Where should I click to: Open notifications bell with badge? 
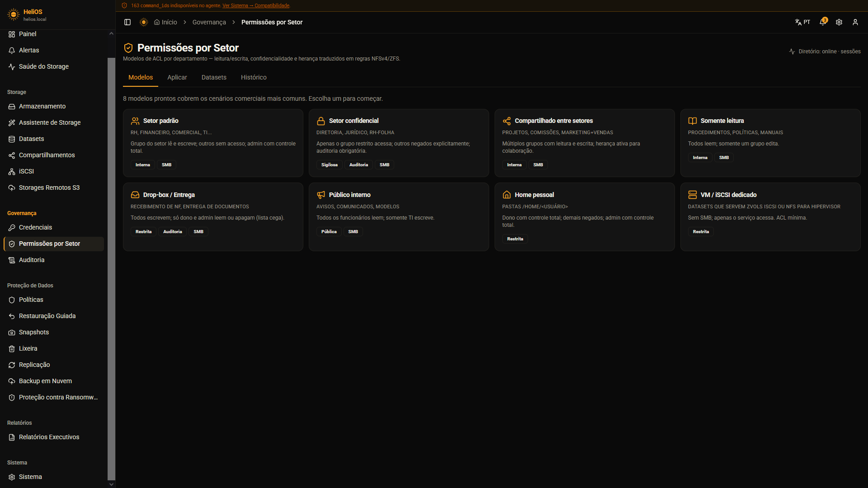[823, 22]
